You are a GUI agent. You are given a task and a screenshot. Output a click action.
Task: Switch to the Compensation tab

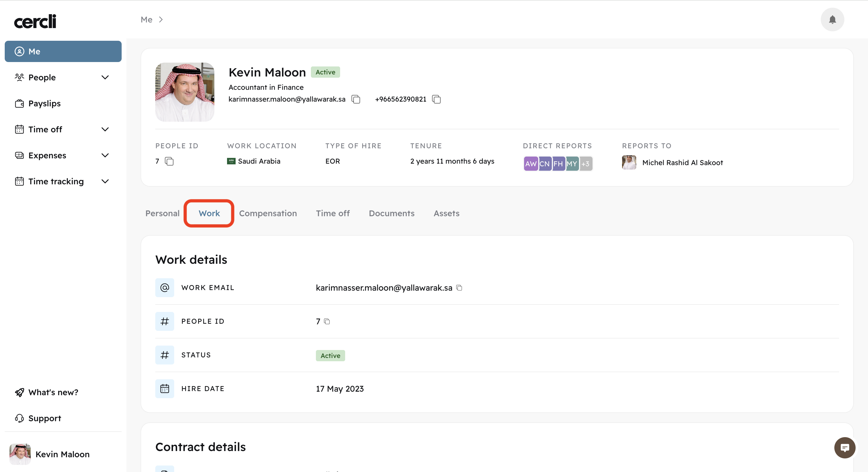click(267, 214)
